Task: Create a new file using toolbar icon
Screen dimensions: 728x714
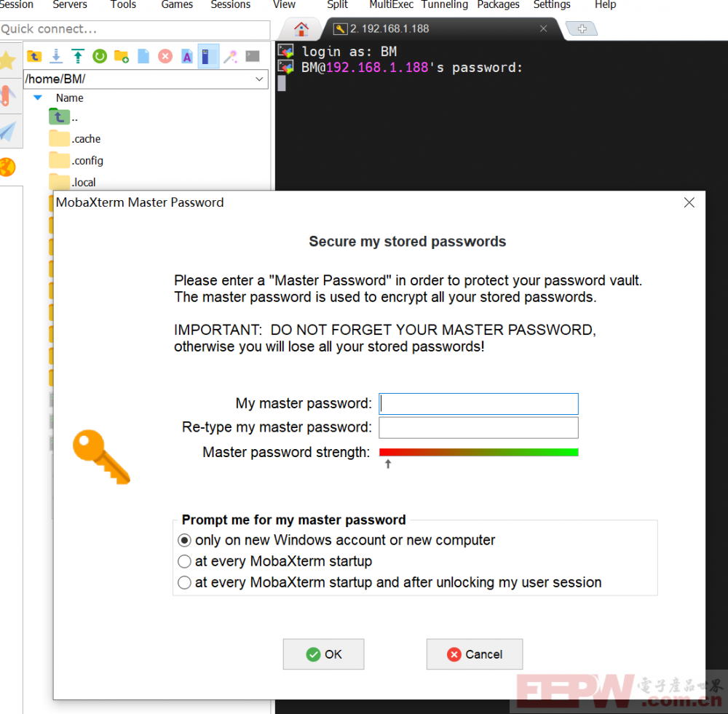Action: (143, 57)
